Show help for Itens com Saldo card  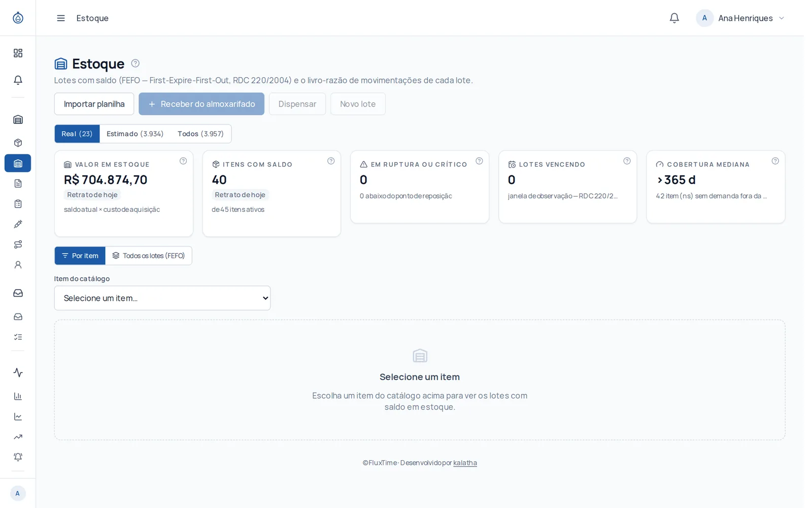(331, 161)
